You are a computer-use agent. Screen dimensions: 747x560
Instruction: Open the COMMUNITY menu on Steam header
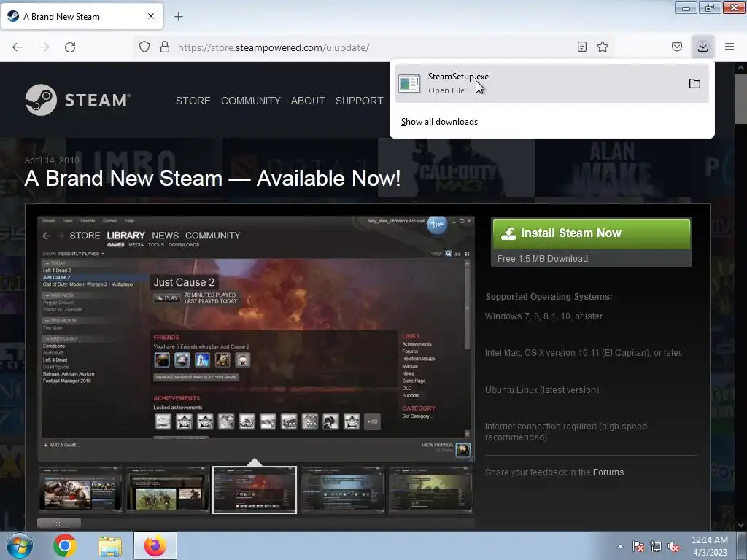[x=251, y=101]
